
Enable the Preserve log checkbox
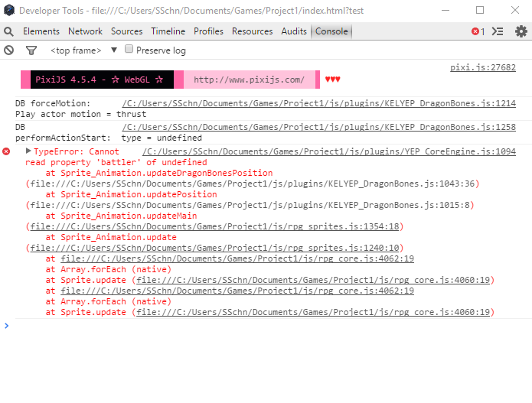click(129, 49)
